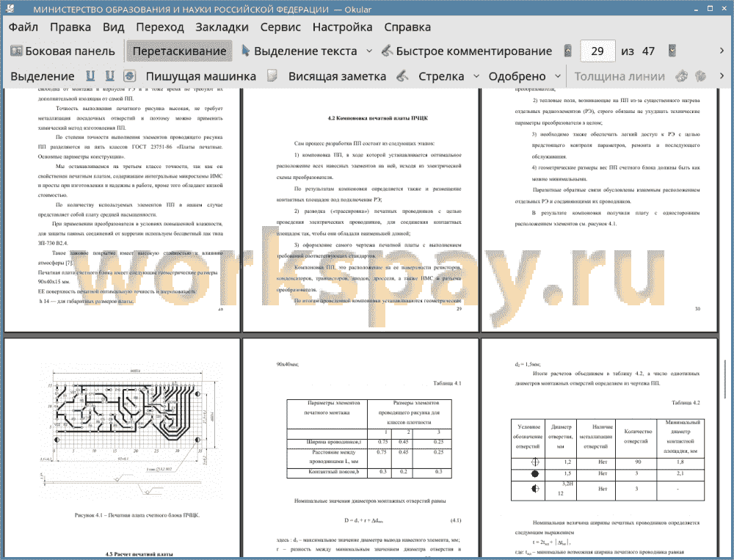734x560 pixels.
Task: Open the Файл menu
Action: pos(23,27)
